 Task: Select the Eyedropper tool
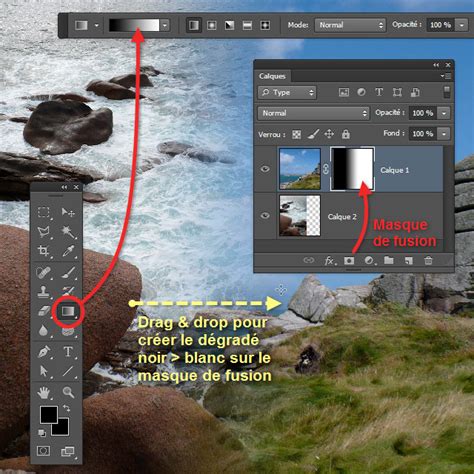68,251
